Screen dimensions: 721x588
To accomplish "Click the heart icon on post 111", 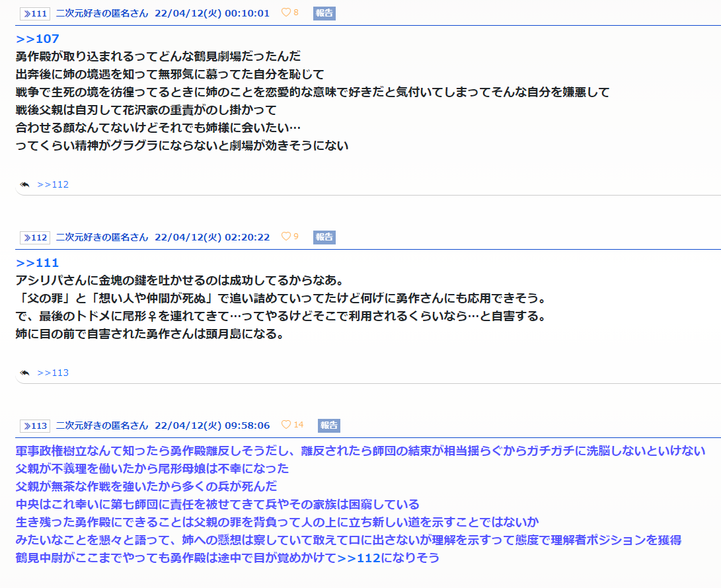I will 285,13.
